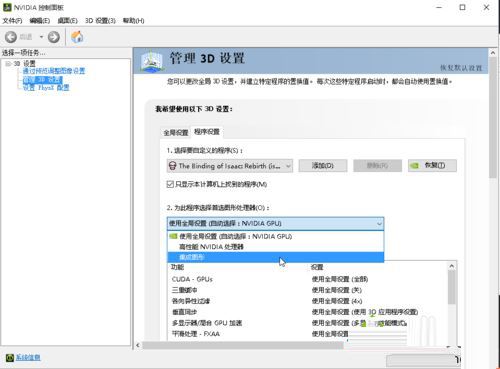
Task: Click horizontal scrollbar left arrow
Action: (138, 345)
